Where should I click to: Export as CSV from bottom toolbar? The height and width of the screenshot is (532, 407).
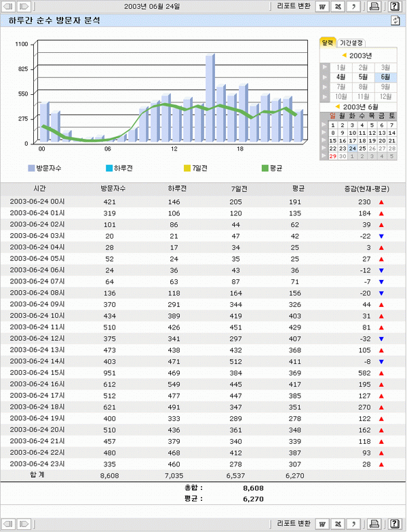pos(353,524)
